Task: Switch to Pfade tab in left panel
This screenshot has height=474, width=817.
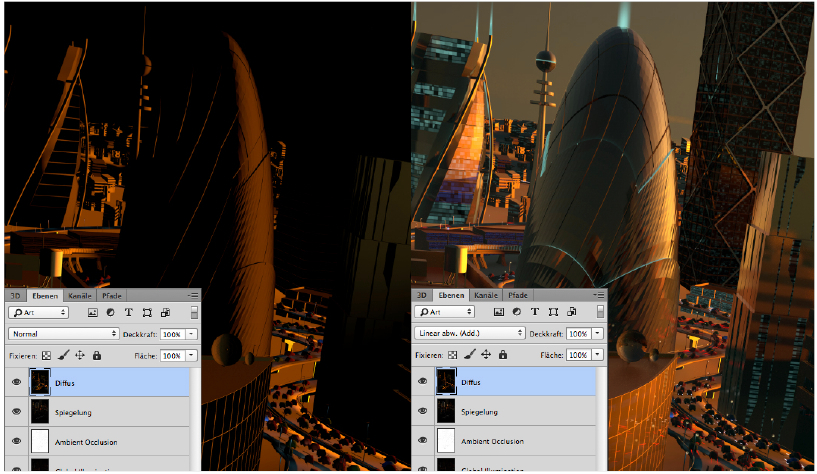Action: (112, 296)
